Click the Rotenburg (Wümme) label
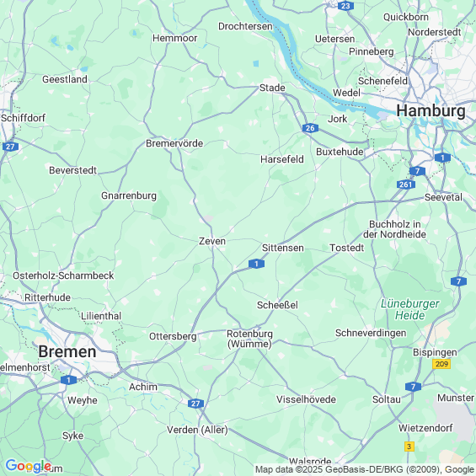The image size is (476, 476). [249, 339]
